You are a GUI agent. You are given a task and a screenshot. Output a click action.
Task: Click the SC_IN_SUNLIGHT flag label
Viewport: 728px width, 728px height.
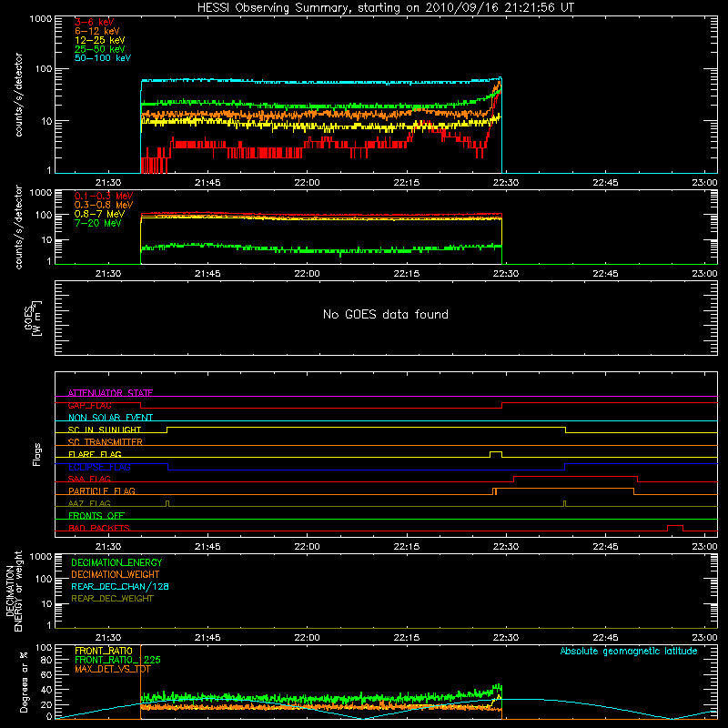pos(105,430)
